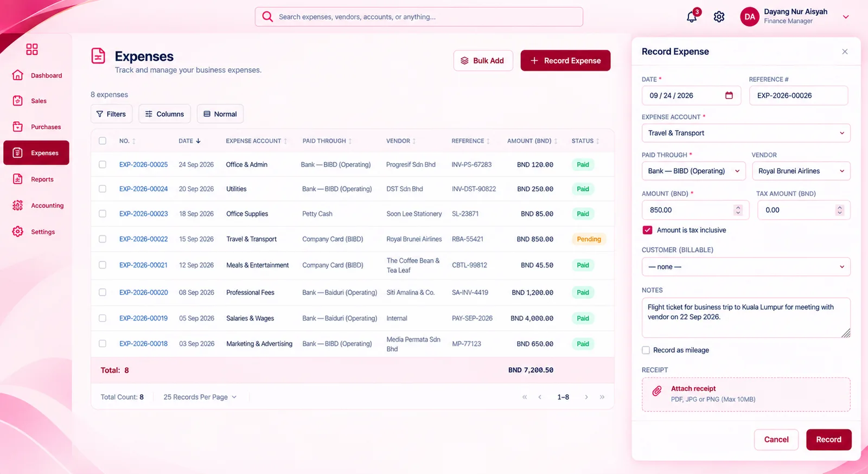Open the Paid Through dropdown
This screenshot has height=474, width=868.
click(693, 171)
